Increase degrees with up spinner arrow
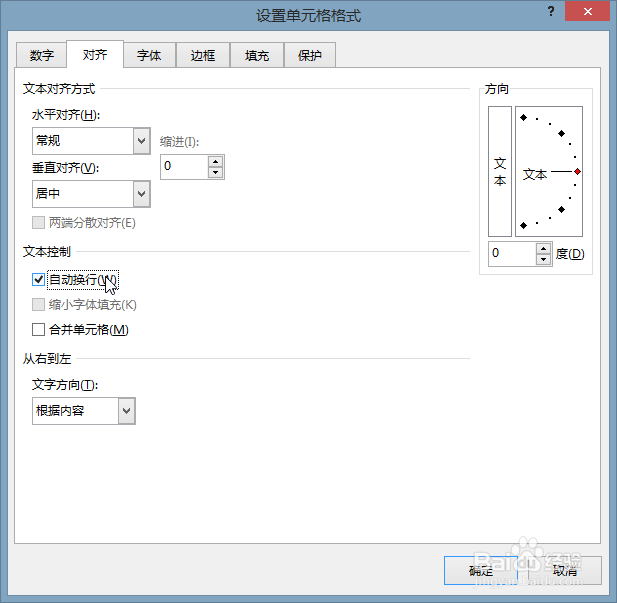 pyautogui.click(x=543, y=249)
